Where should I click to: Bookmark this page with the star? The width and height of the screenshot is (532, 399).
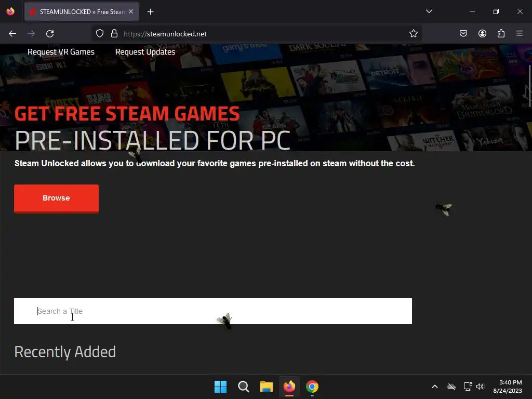click(413, 34)
